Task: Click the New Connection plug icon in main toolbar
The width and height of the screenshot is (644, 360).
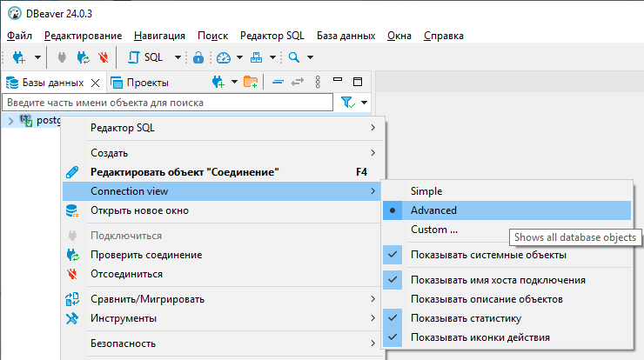Action: [x=19, y=57]
